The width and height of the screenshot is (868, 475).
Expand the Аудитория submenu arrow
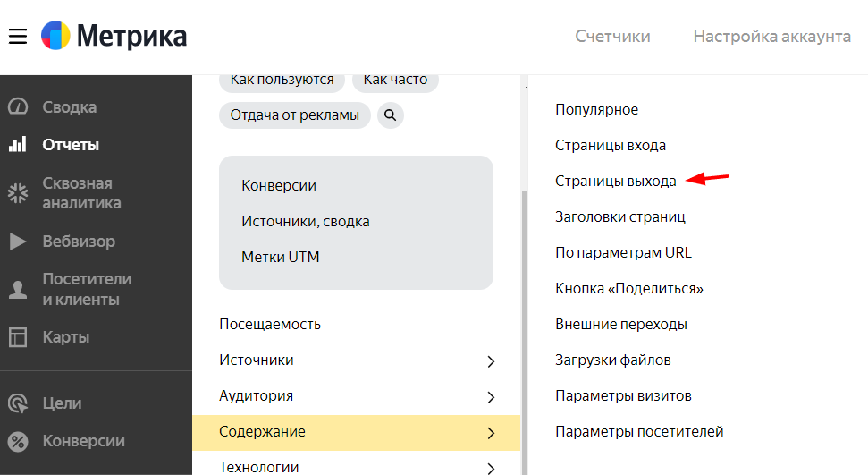pos(491,397)
